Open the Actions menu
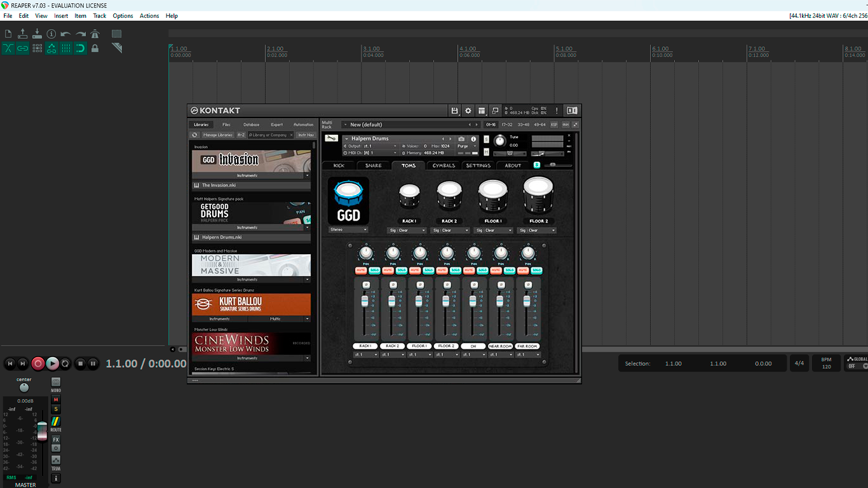The width and height of the screenshot is (868, 488). [149, 16]
